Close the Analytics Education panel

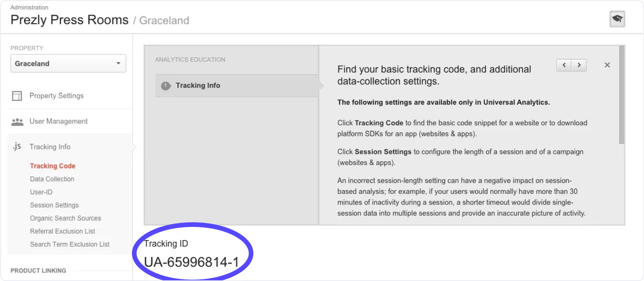[x=607, y=65]
